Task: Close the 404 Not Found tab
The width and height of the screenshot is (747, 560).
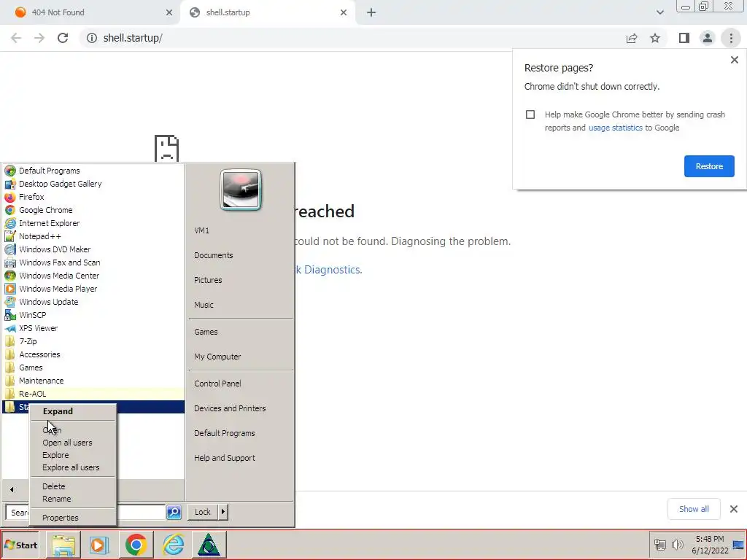Action: pos(169,13)
